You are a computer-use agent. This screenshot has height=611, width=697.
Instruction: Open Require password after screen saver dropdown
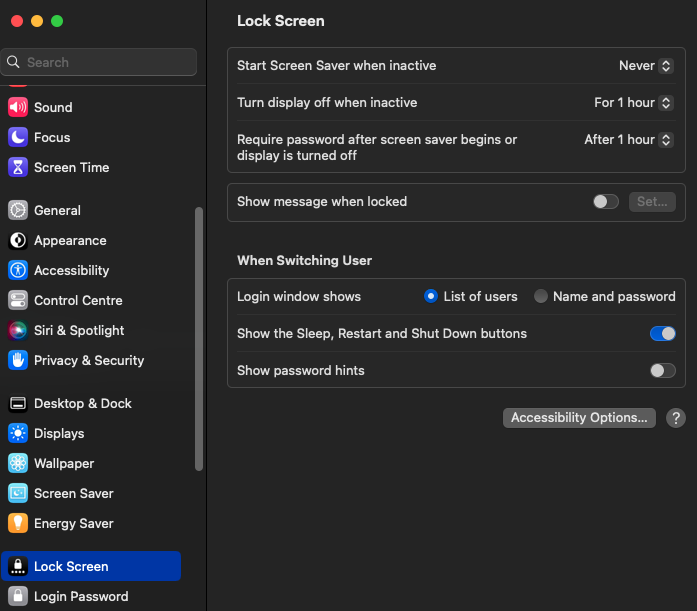[x=629, y=140]
